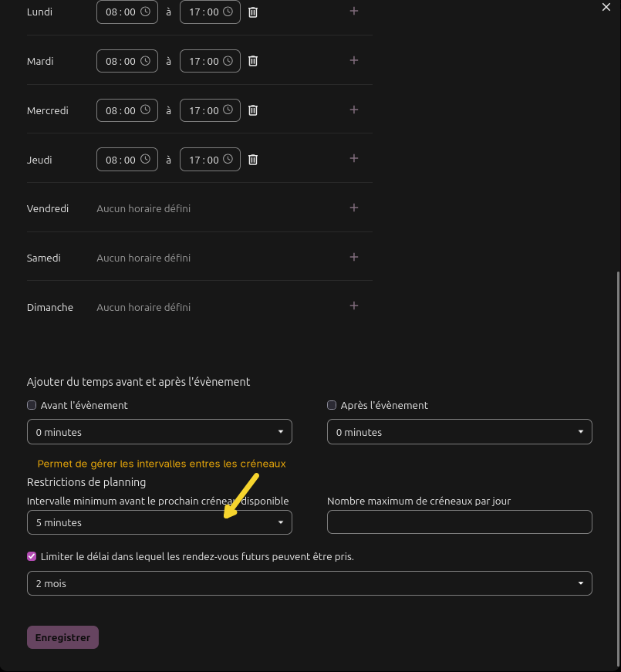
Task: Click "Aucun horaire défini" text for Dimanche
Action: [143, 307]
